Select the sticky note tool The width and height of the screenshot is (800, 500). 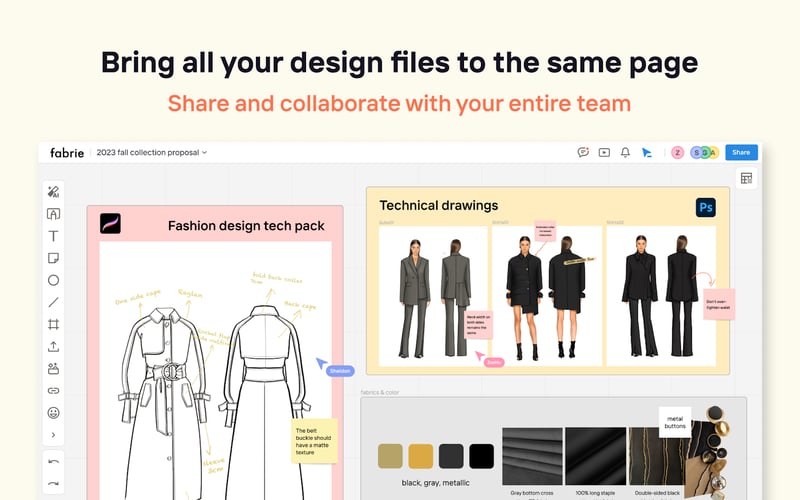click(53, 258)
